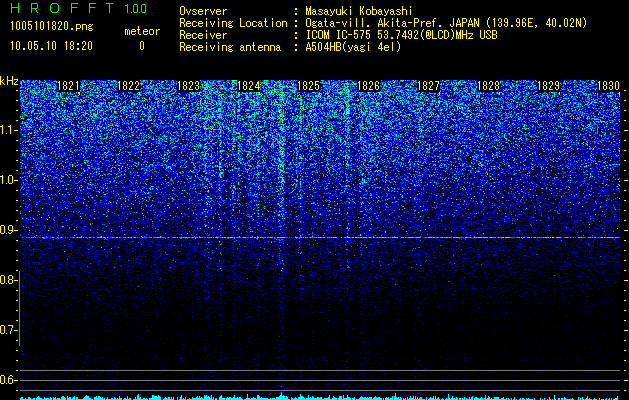Click the 1.0 kHz axis label
Image resolution: width=629 pixels, height=400 pixels.
coord(9,181)
